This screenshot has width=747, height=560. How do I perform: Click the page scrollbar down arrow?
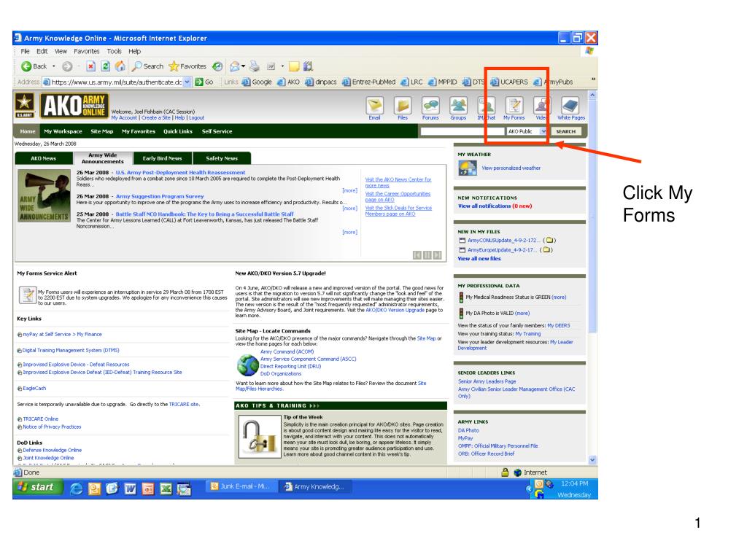point(592,460)
